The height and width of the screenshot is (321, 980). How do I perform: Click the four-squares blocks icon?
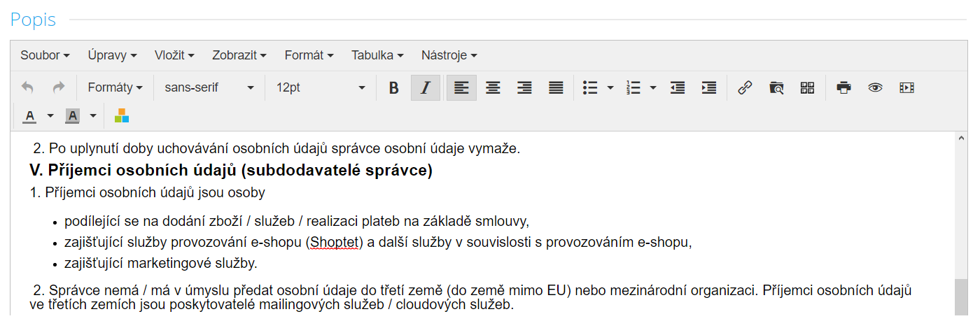808,87
